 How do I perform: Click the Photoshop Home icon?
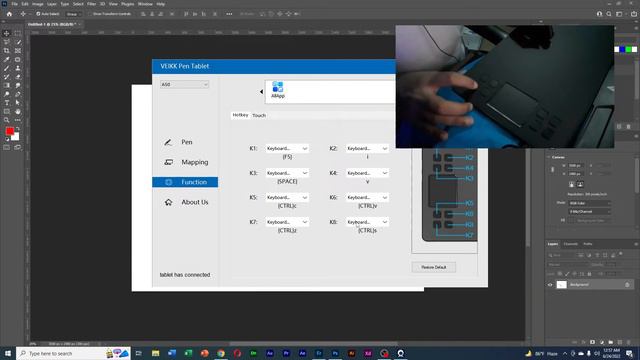tap(9, 14)
